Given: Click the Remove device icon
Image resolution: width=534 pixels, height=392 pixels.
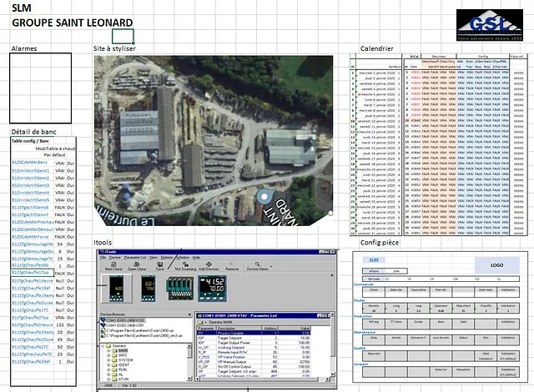Looking at the screenshot, I should coord(233,266).
